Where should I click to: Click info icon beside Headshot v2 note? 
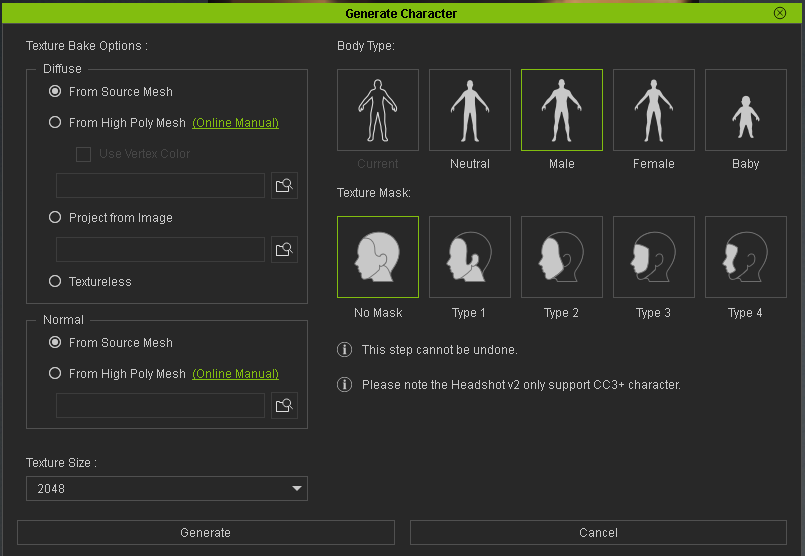344,385
